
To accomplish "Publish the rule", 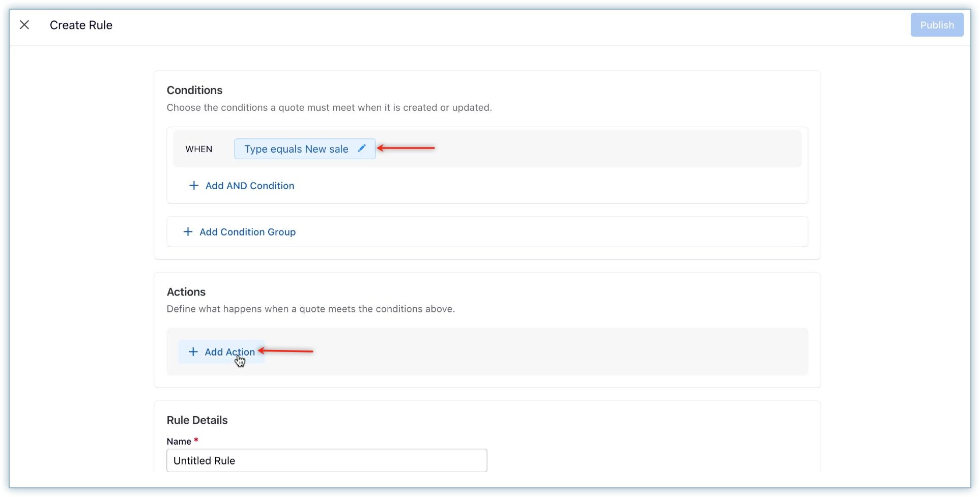I will coord(937,25).
